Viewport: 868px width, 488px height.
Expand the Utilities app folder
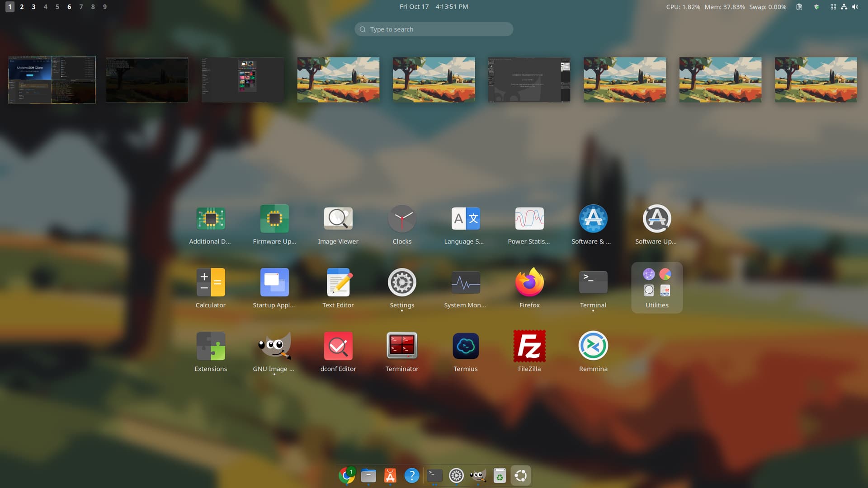656,287
